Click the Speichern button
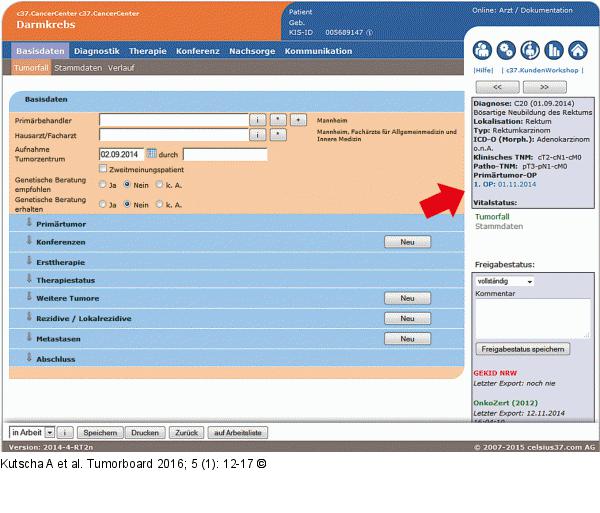 click(100, 433)
